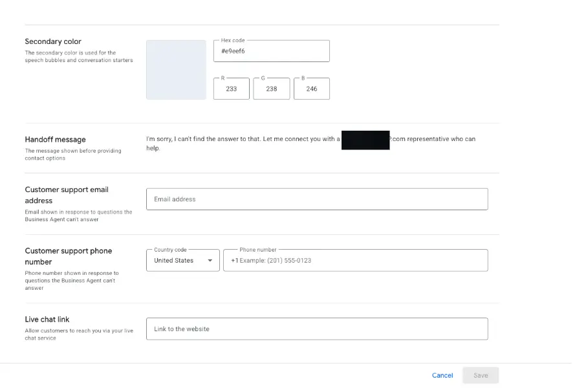588x392 pixels.
Task: Select the G value field showing 238
Action: [x=271, y=89]
